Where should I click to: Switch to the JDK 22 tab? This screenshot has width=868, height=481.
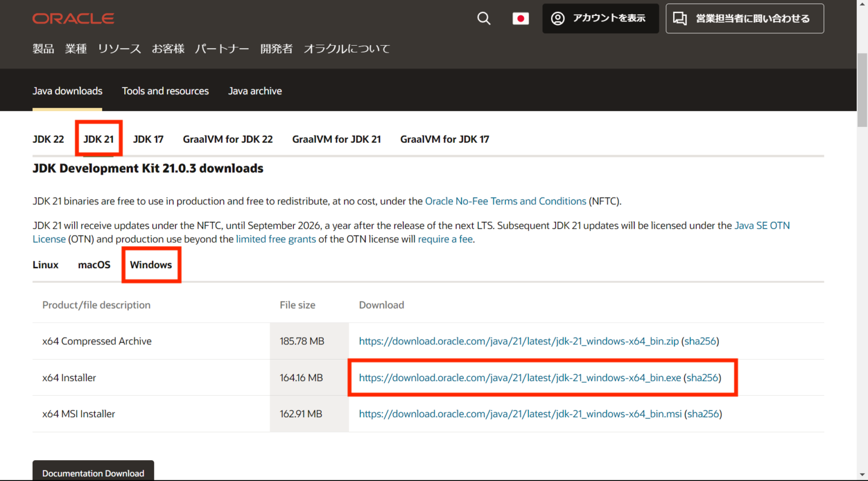[x=48, y=139]
